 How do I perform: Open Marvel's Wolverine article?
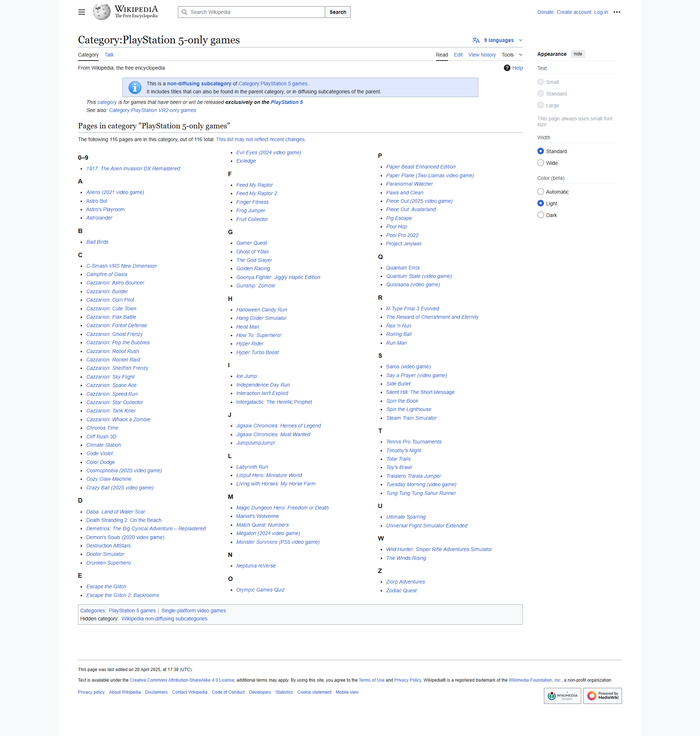pos(257,516)
